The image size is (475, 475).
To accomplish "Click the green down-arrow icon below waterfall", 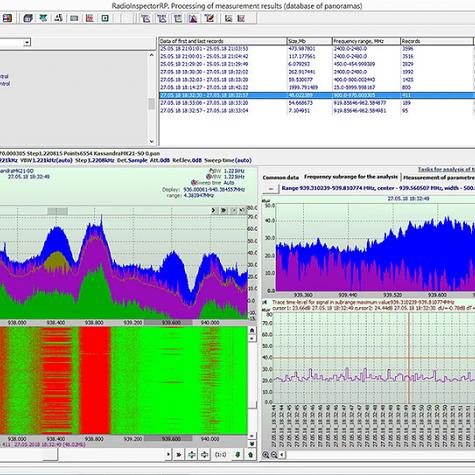I will (x=238, y=454).
